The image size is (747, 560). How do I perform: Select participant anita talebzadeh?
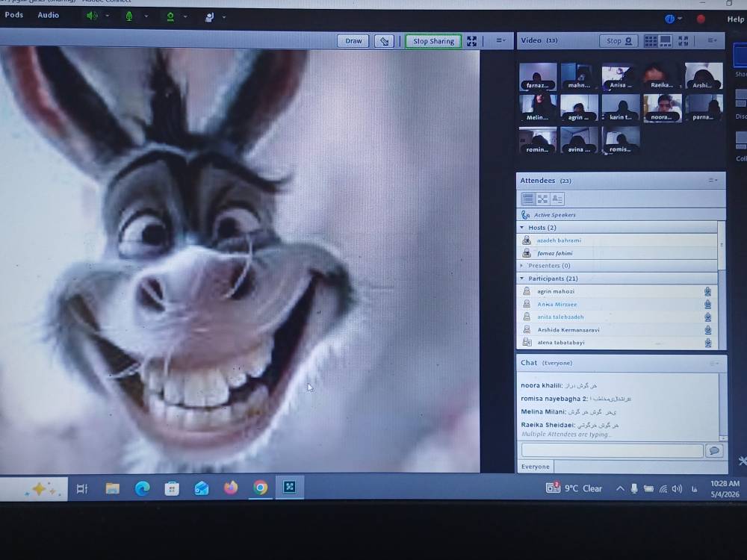[x=618, y=317]
